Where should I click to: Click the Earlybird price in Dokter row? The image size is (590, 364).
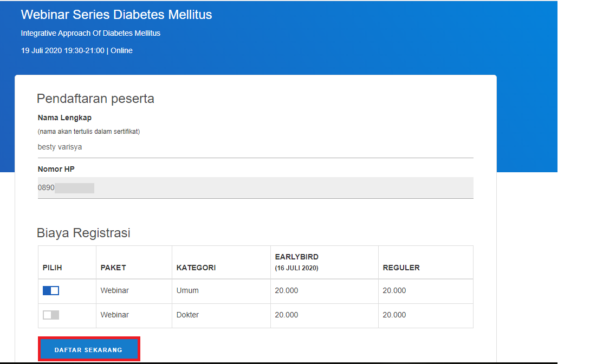[x=286, y=315]
